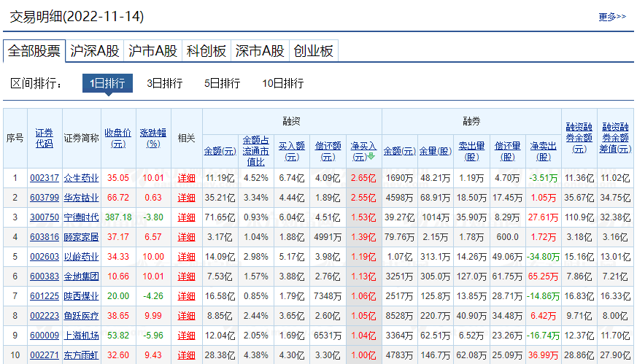
Task: Click the green sort arrow in 净买入 header
Action: [371, 157]
